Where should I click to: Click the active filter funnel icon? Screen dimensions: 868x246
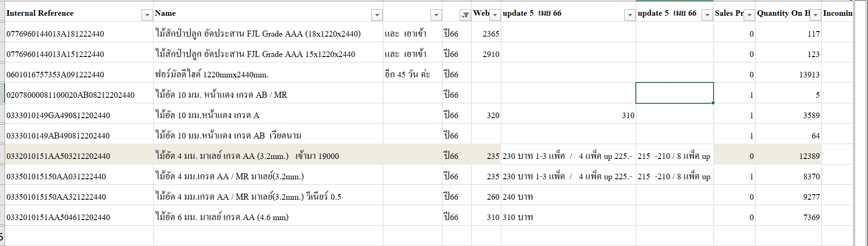(465, 15)
